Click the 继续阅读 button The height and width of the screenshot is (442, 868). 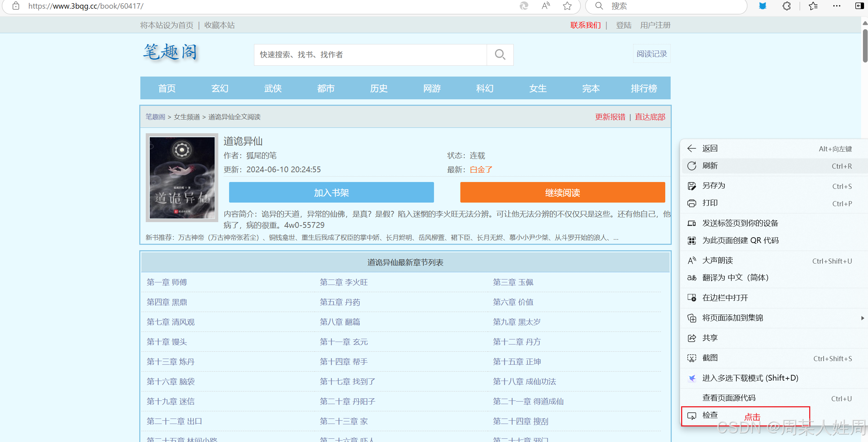(x=562, y=192)
